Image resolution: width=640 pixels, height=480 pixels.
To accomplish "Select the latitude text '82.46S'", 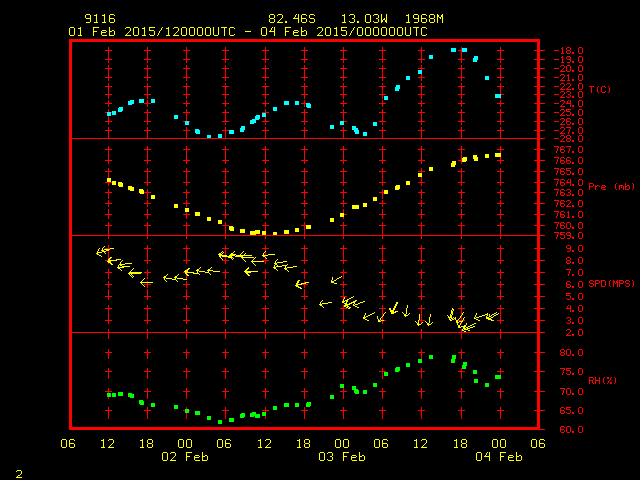I will (x=292, y=19).
